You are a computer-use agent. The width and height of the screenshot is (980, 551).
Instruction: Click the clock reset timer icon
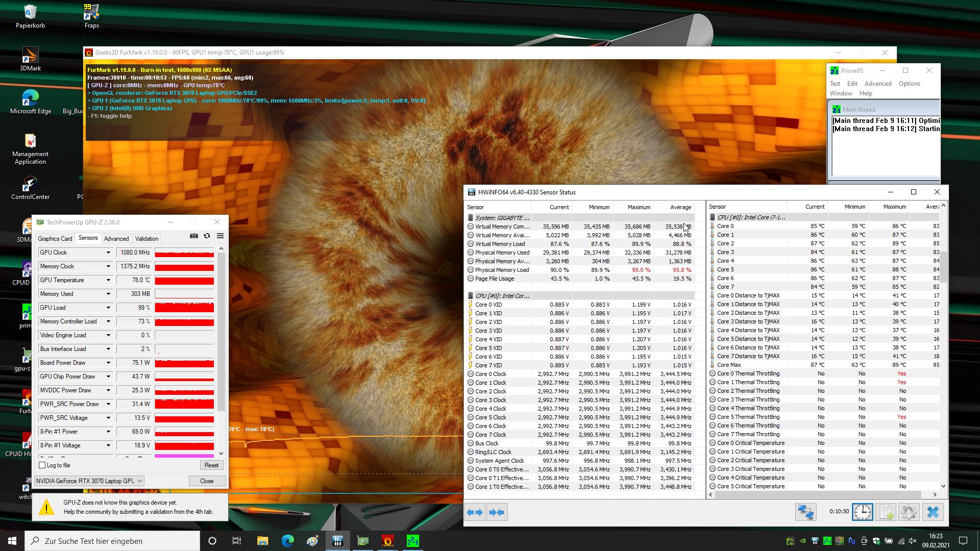pos(862,512)
